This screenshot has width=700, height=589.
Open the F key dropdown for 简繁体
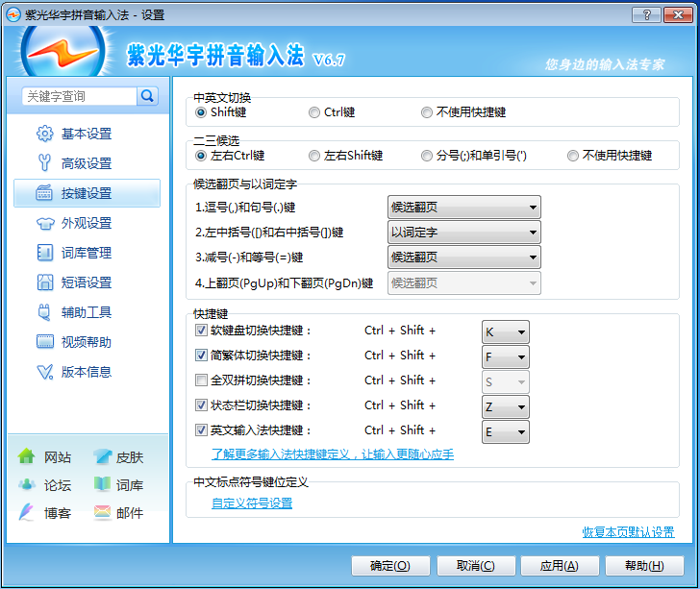tap(506, 357)
